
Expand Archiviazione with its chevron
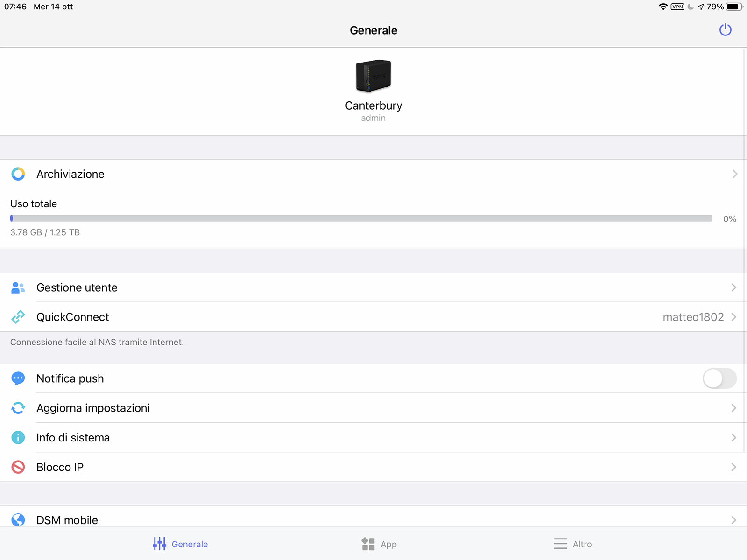pyautogui.click(x=734, y=174)
